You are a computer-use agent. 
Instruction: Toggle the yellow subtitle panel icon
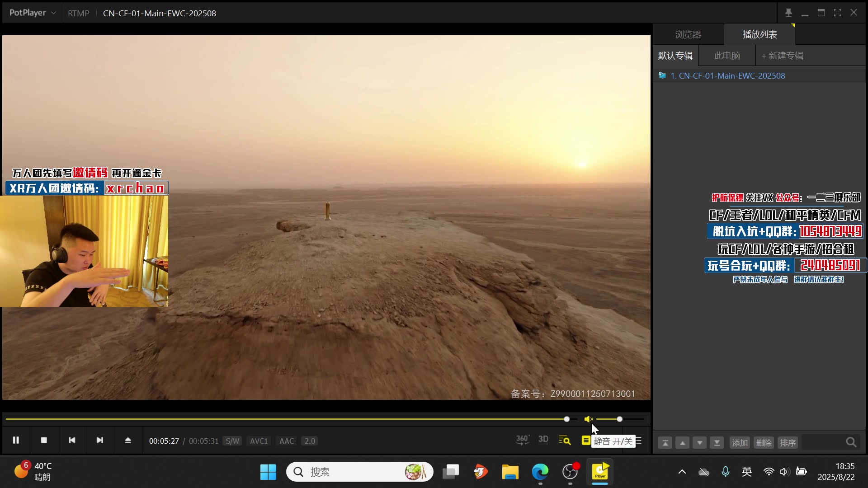tap(586, 440)
